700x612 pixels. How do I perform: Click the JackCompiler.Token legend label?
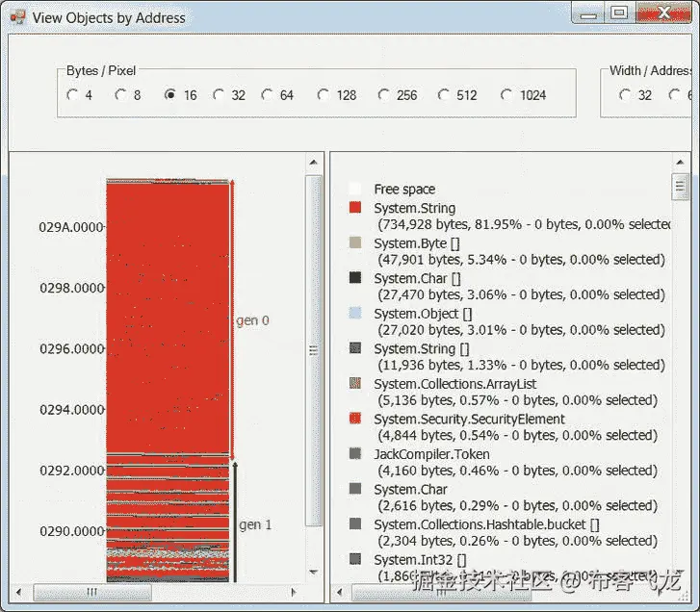[x=431, y=454]
